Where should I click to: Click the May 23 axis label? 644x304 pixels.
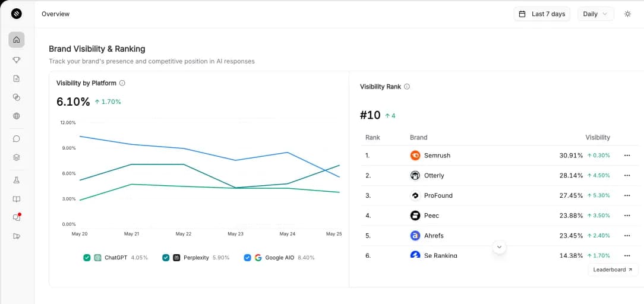(235, 234)
